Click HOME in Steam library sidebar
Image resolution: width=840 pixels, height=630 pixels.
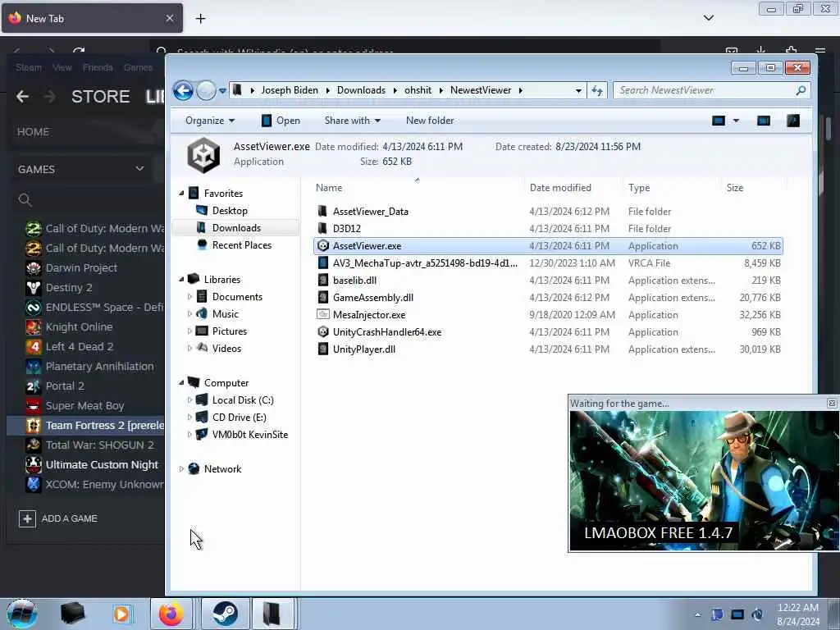click(33, 132)
